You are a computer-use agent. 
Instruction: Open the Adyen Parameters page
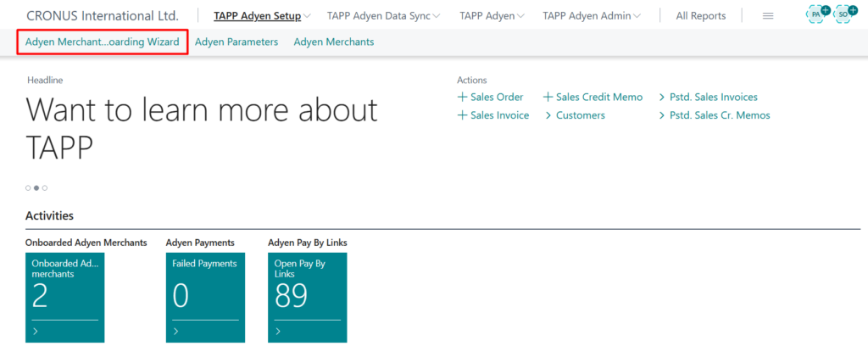coord(236,42)
